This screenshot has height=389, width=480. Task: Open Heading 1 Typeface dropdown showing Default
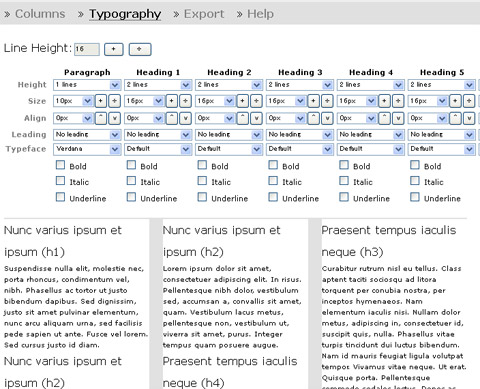(x=158, y=149)
